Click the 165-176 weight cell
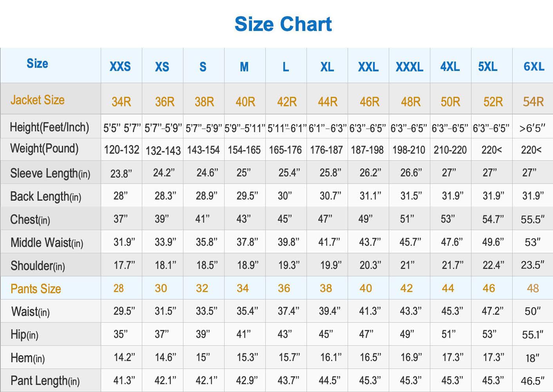 (x=285, y=150)
